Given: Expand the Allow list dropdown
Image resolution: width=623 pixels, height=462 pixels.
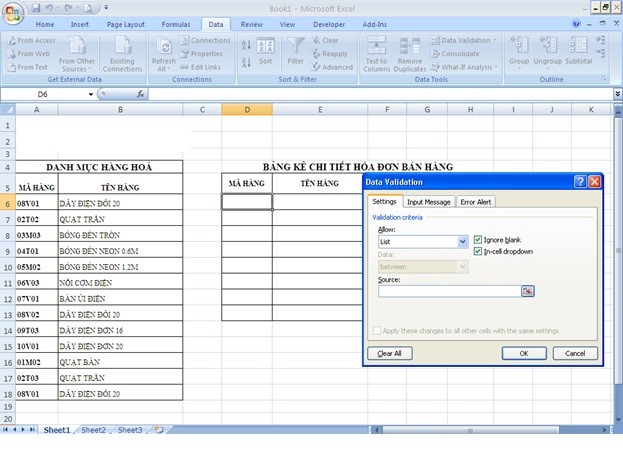Looking at the screenshot, I should 462,241.
